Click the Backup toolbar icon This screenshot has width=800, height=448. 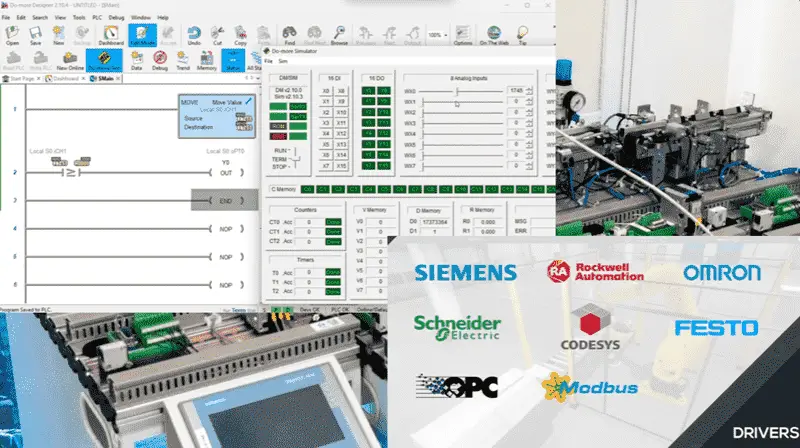click(x=82, y=35)
